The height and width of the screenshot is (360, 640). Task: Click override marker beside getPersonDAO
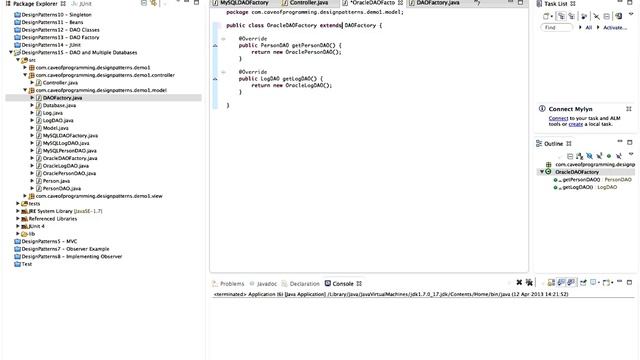point(215,45)
